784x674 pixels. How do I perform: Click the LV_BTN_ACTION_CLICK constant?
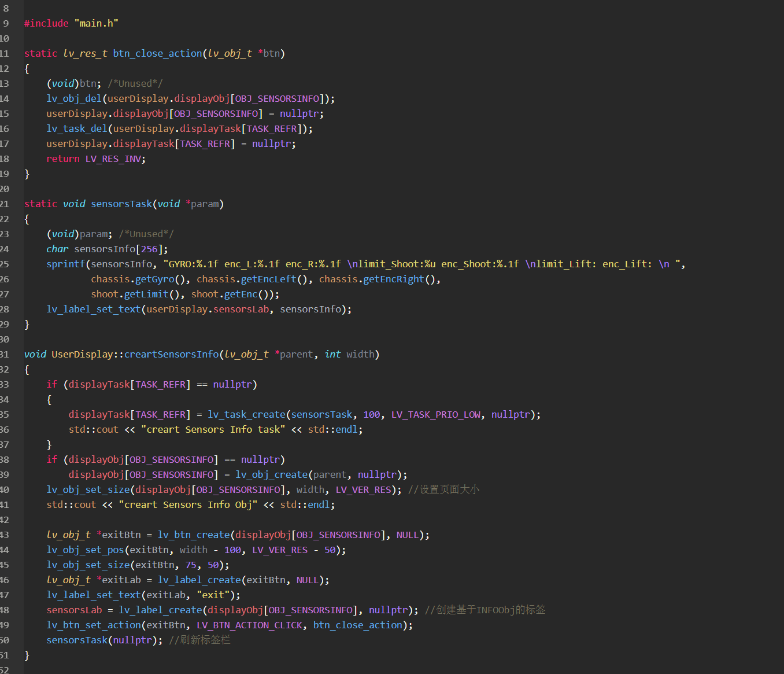(250, 625)
